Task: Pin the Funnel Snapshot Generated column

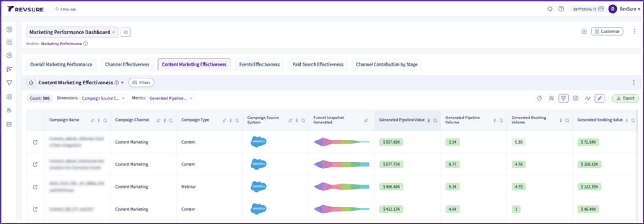Action: coord(366,120)
